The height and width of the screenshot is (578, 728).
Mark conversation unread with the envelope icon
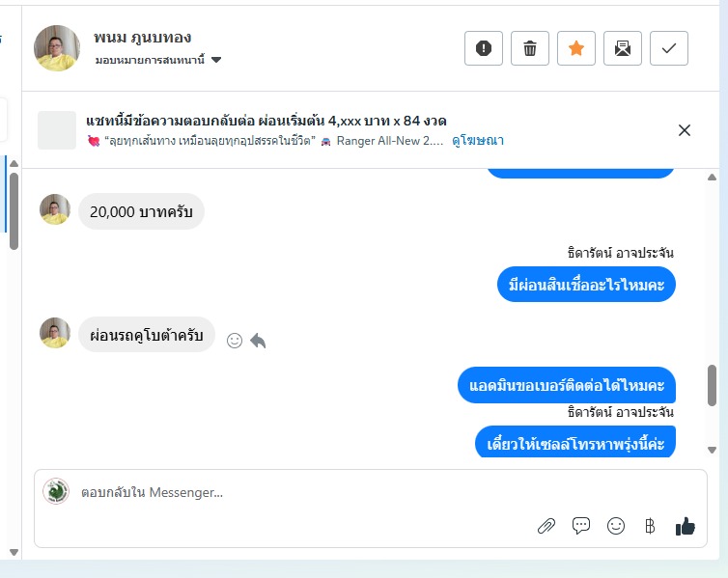pyautogui.click(x=623, y=48)
